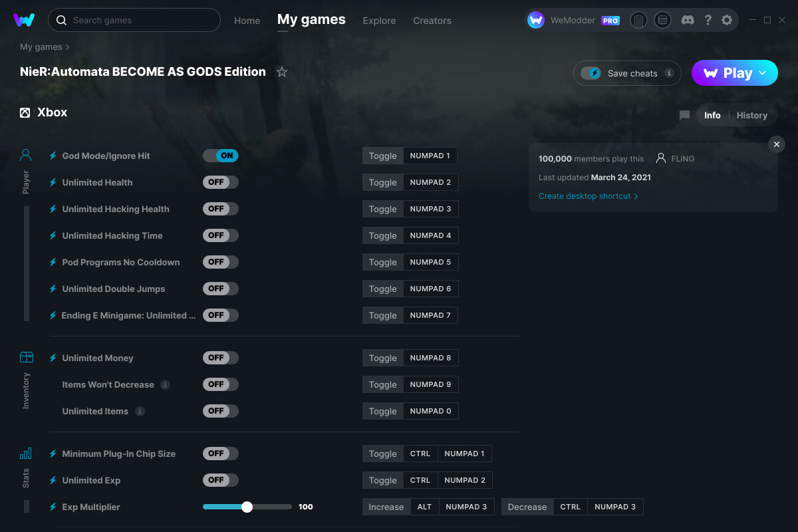The height and width of the screenshot is (532, 798).
Task: Select the Inventory category icon
Action: (x=26, y=358)
